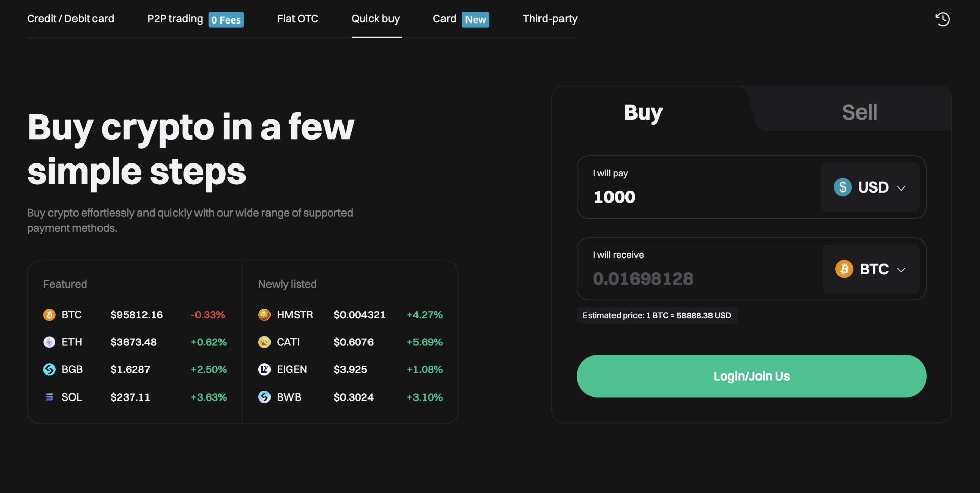The image size is (980, 493).
Task: Expand the USD currency dropdown
Action: [x=870, y=187]
